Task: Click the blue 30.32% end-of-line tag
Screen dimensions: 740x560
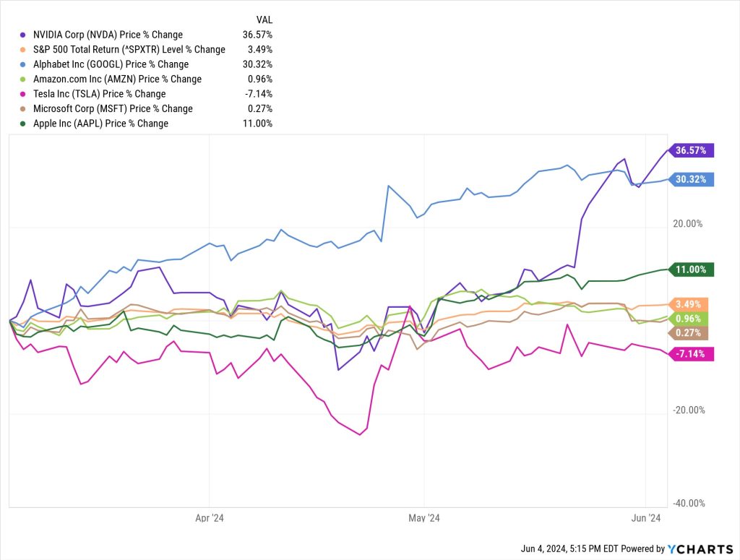Action: coord(692,179)
